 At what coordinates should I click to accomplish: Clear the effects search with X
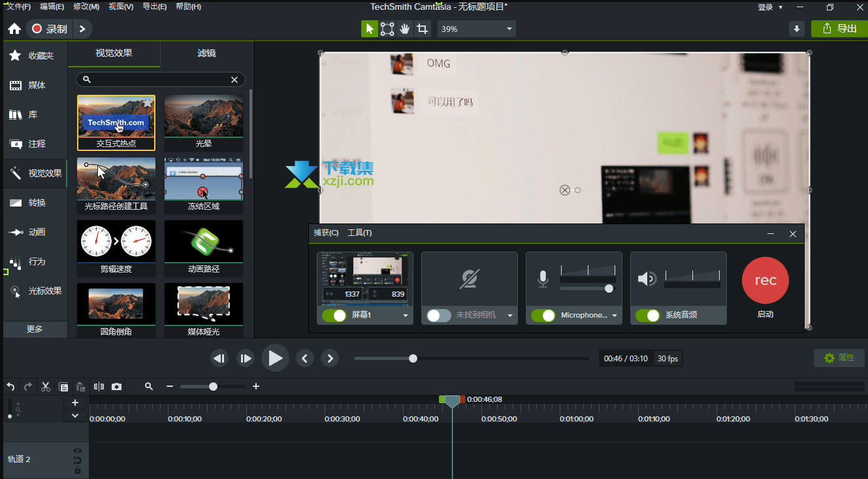pos(234,80)
